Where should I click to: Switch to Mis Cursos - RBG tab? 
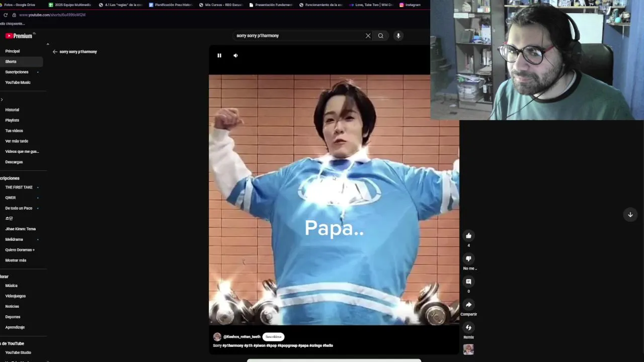(221, 5)
